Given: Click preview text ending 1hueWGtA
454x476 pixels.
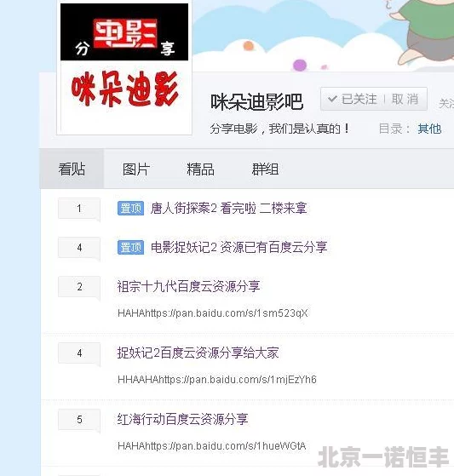Looking at the screenshot, I should coord(211,446).
